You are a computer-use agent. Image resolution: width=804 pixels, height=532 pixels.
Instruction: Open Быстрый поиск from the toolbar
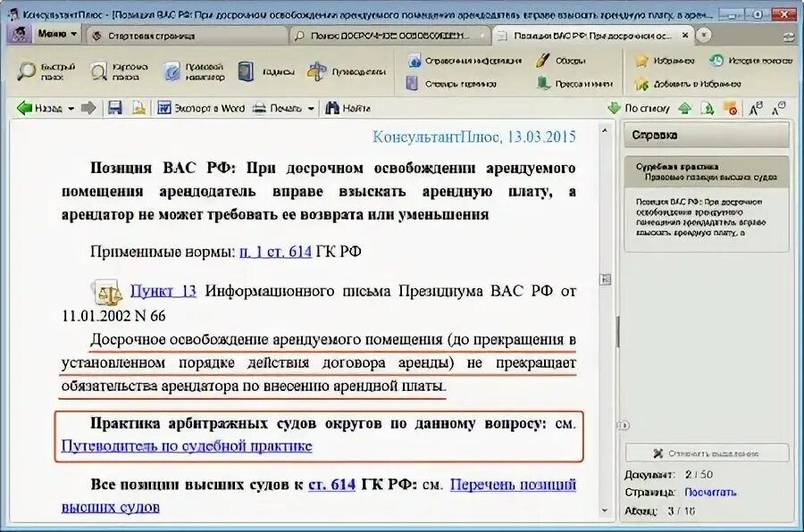tap(46, 71)
